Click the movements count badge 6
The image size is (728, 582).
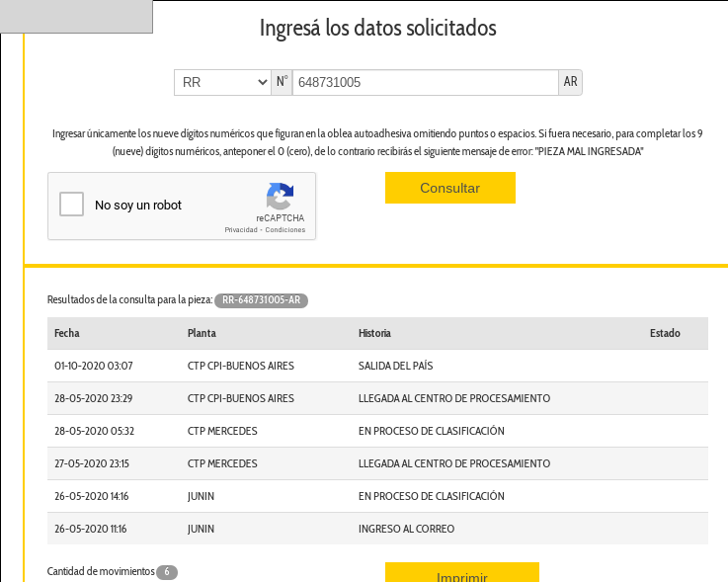coord(167,572)
